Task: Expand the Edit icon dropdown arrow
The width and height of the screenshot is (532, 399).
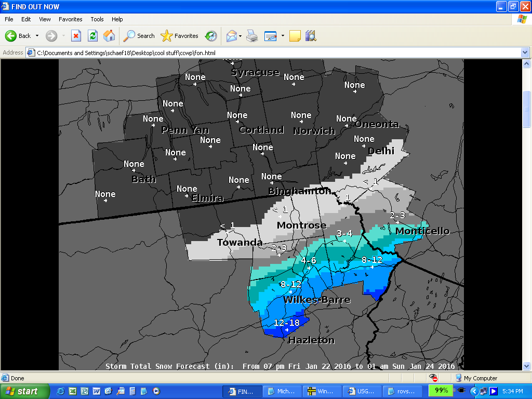Action: tap(283, 36)
